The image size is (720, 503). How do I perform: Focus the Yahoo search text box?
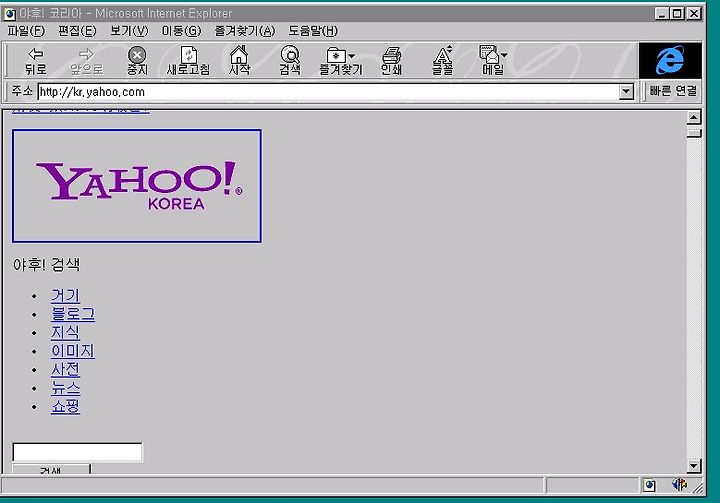(77, 452)
